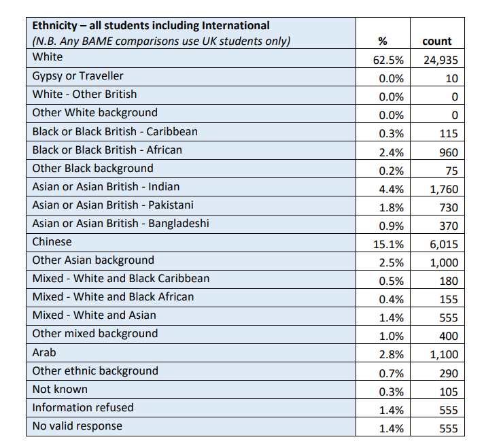Click the 'Black or Black British - African' label

[107, 150]
